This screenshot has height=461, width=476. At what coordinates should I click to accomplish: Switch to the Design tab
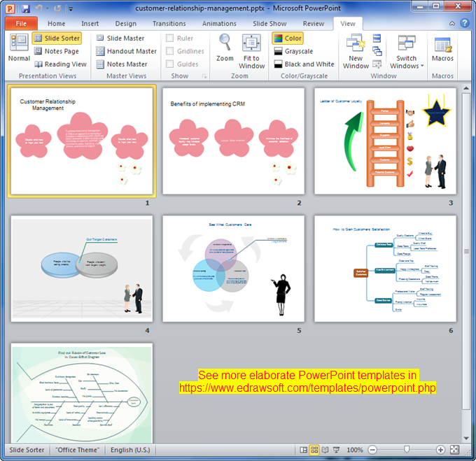click(126, 23)
